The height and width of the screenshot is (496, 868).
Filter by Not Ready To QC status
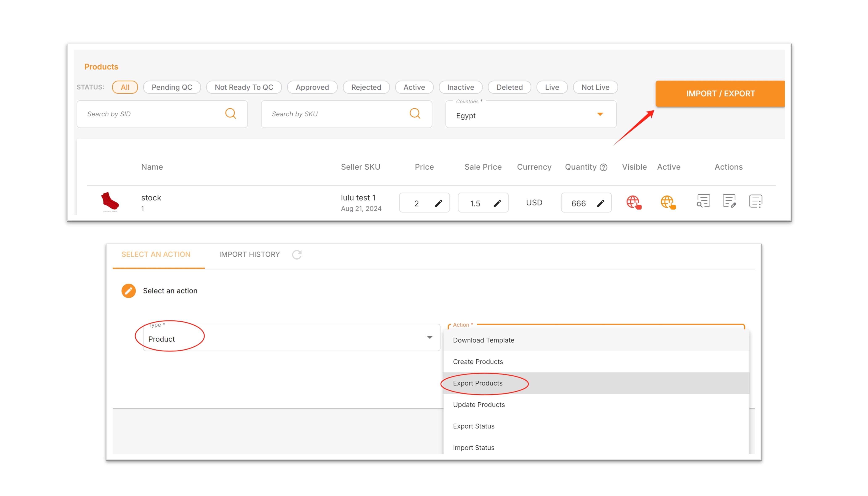(x=244, y=87)
